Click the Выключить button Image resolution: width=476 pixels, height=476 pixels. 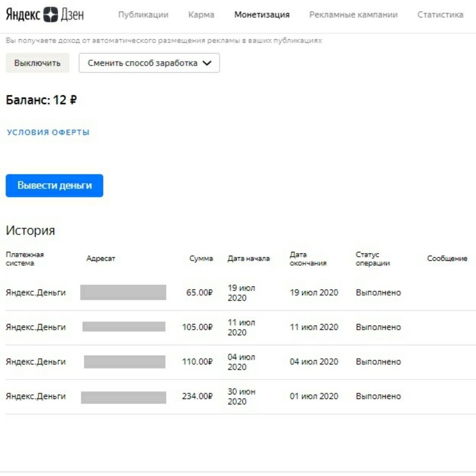click(x=37, y=63)
